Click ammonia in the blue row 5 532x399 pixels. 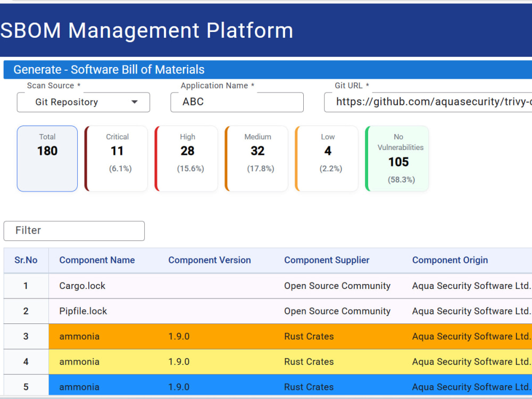(x=79, y=387)
